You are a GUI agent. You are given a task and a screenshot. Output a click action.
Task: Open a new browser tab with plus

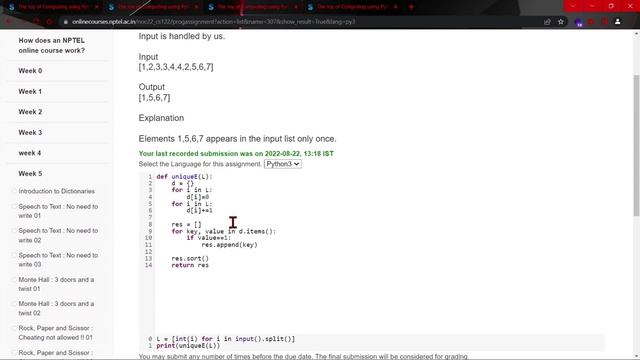click(x=411, y=7)
